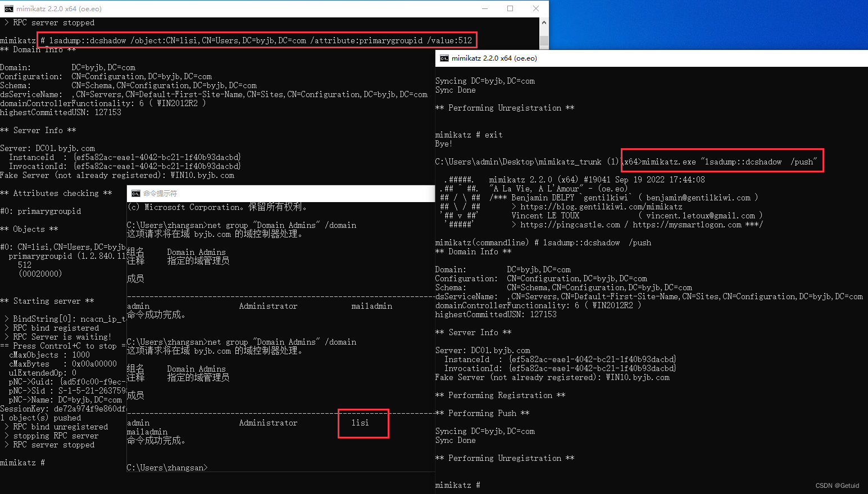Click '** Performing Unregistration **' at bottom of right window
The height and width of the screenshot is (494, 868).
tap(505, 458)
